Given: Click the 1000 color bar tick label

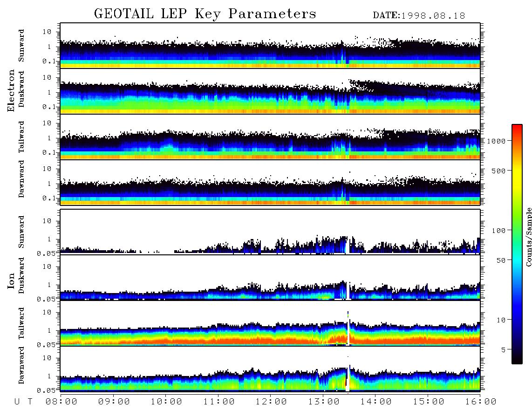Looking at the screenshot, I should point(496,141).
